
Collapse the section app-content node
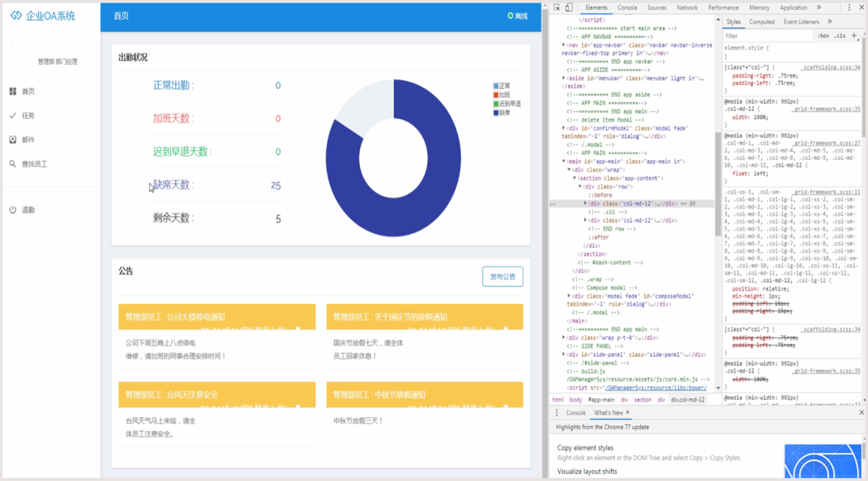coord(575,178)
